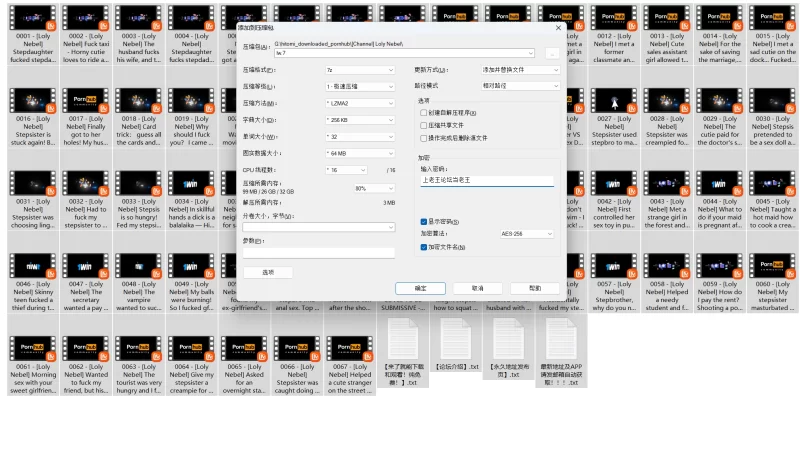Open the 压缩等级 dropdown
The height and width of the screenshot is (469, 800).
(360, 87)
